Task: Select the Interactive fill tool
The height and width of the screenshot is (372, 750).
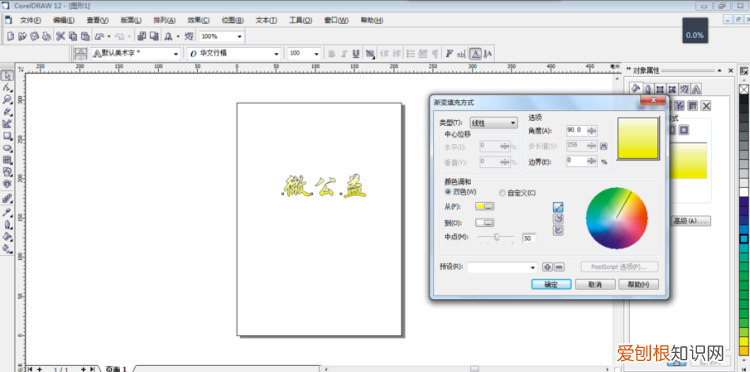Action: tap(7, 249)
